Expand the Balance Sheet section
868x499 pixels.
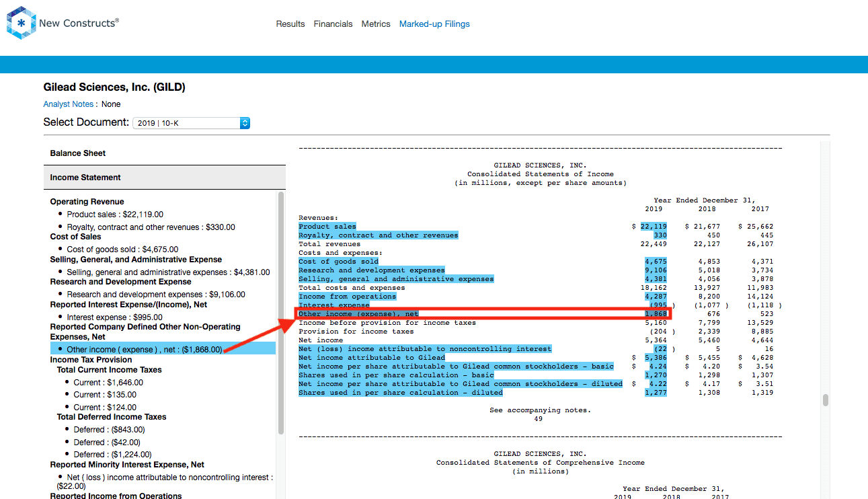coord(165,153)
